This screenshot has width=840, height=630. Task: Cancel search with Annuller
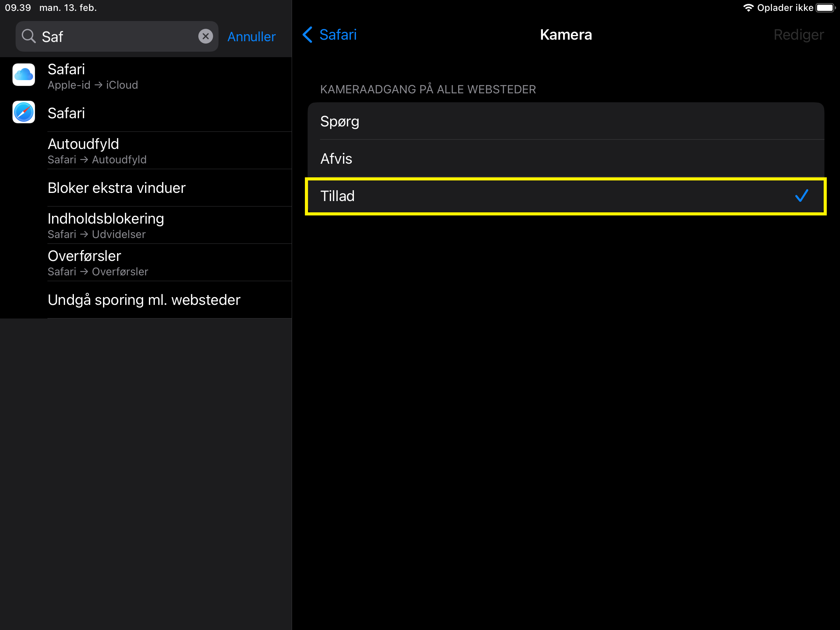[252, 37]
